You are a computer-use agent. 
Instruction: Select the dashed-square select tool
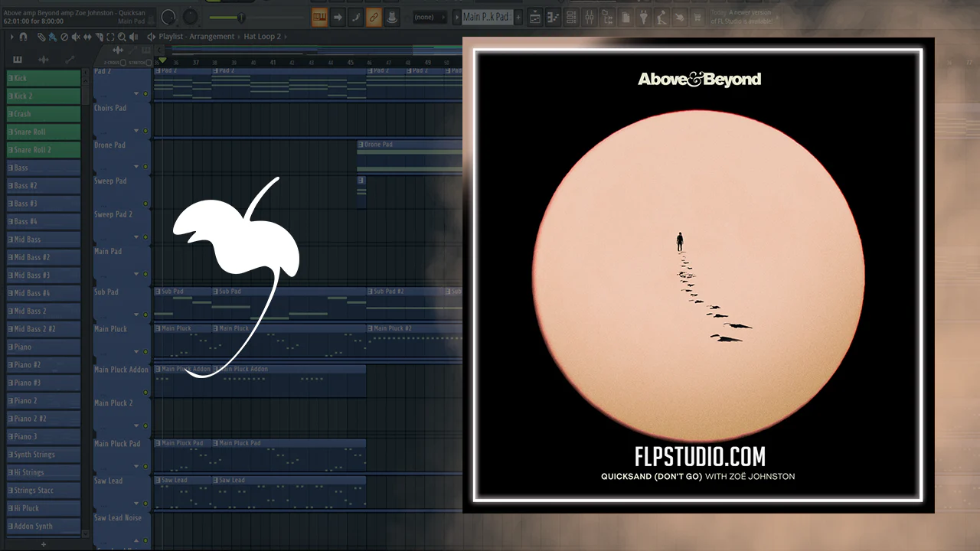pos(110,37)
